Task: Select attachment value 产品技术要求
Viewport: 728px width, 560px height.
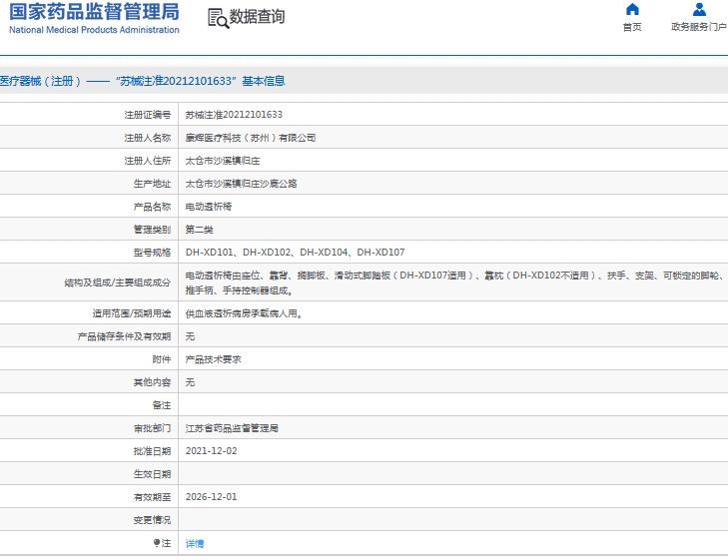Action: (x=214, y=359)
